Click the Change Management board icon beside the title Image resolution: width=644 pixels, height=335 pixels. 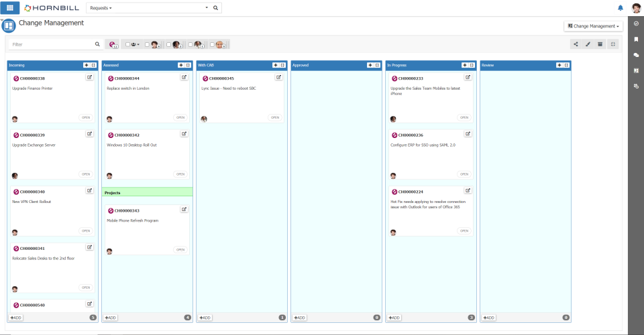click(9, 25)
